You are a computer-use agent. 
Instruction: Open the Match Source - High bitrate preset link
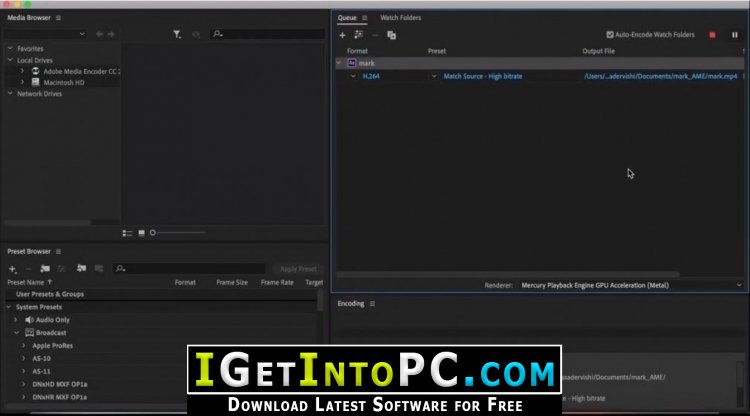(483, 76)
